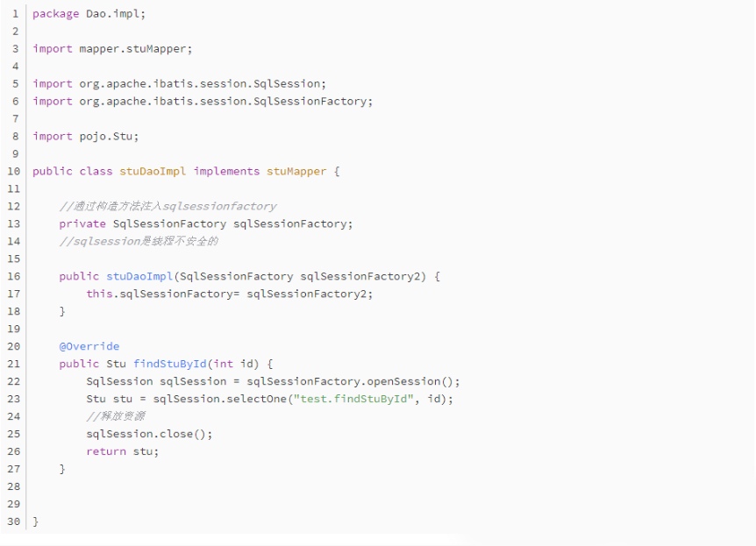
Task: Click the findStuById method name
Action: [170, 364]
